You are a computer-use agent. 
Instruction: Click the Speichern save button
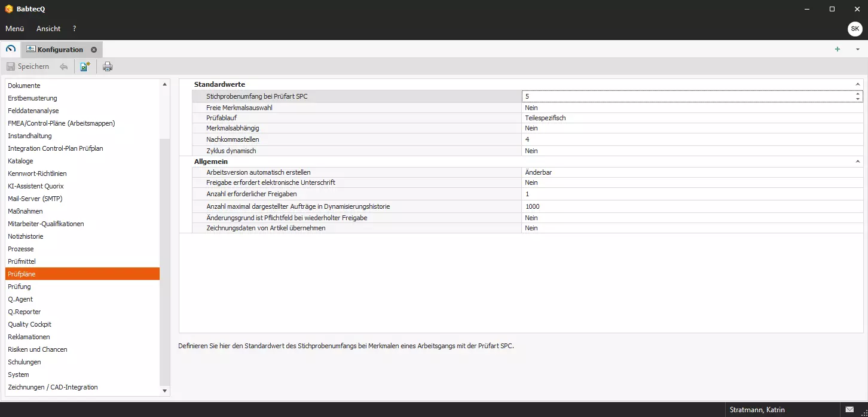(28, 66)
